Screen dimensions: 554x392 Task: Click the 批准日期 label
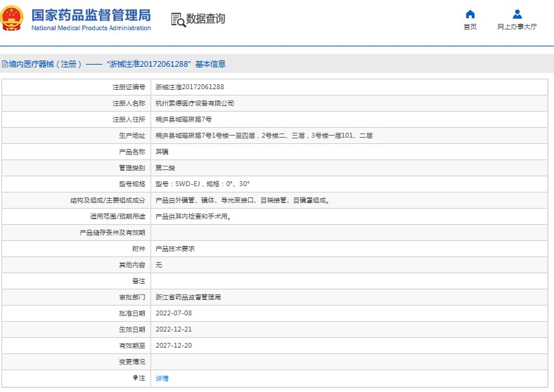(x=132, y=313)
